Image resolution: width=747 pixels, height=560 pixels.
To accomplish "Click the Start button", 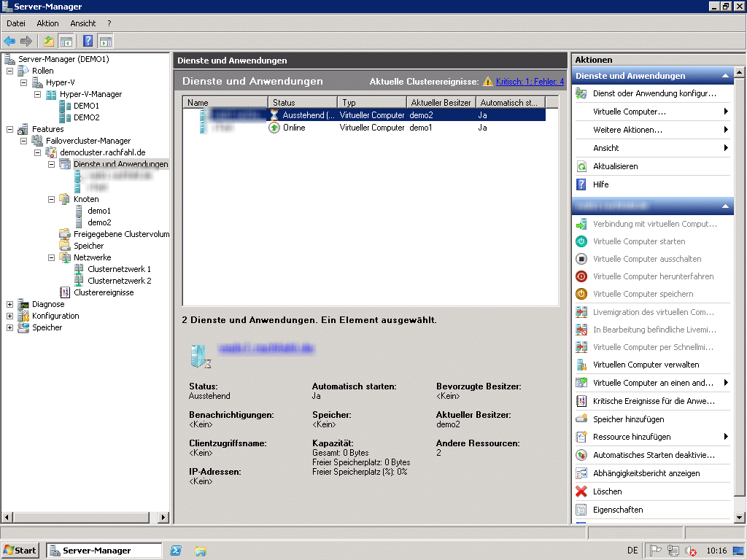I will (x=20, y=551).
